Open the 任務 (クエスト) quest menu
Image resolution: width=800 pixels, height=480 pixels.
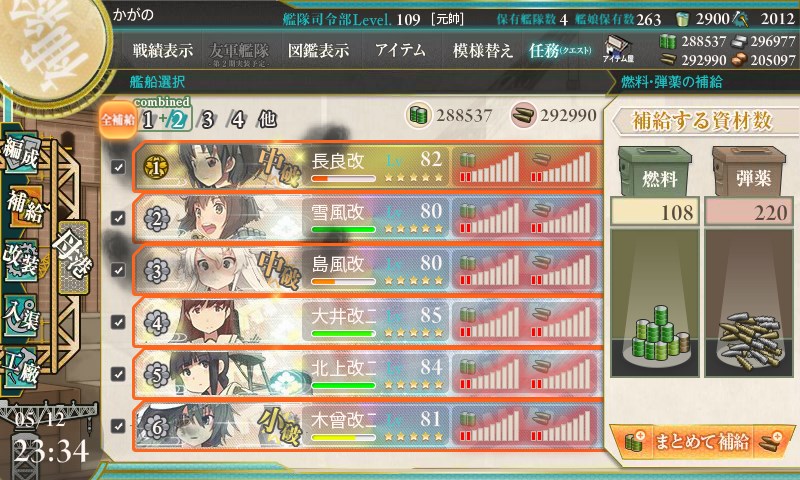560,50
